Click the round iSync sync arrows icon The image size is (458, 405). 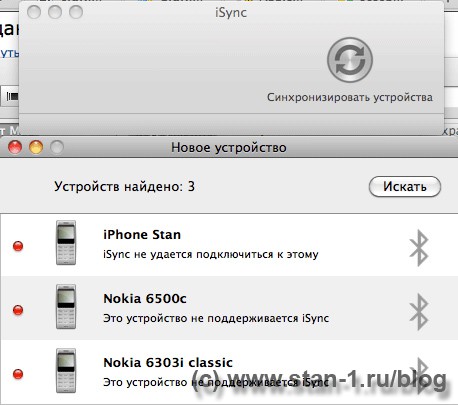click(350, 60)
